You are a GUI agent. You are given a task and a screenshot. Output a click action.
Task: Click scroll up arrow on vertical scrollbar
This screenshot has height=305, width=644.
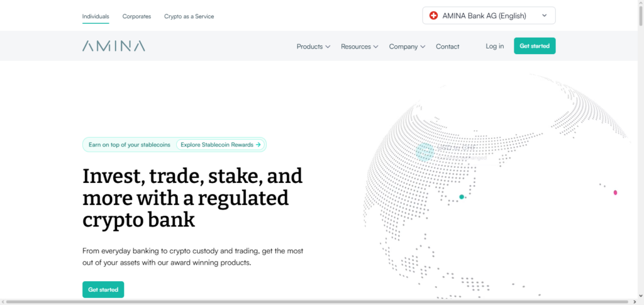640,3
